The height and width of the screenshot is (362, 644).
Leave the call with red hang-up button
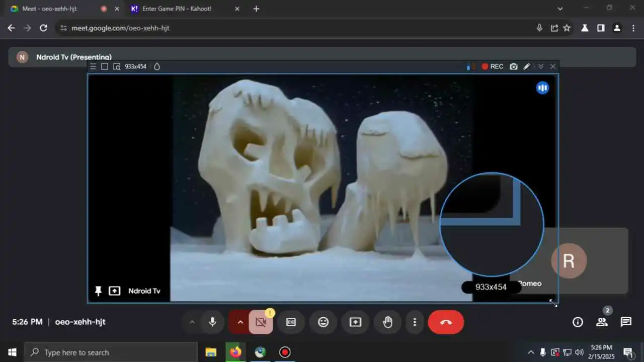[x=446, y=322]
